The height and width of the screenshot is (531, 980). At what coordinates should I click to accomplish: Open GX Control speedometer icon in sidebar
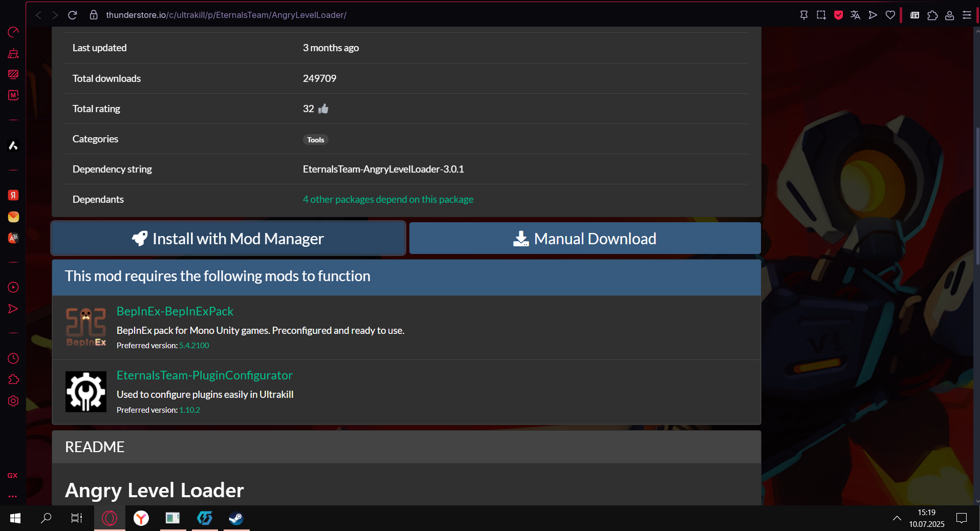click(13, 32)
